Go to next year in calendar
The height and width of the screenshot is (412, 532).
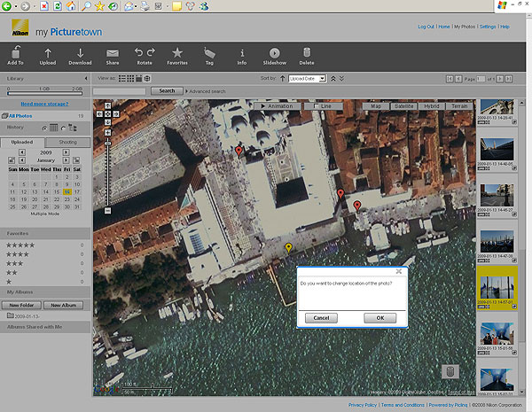point(66,152)
